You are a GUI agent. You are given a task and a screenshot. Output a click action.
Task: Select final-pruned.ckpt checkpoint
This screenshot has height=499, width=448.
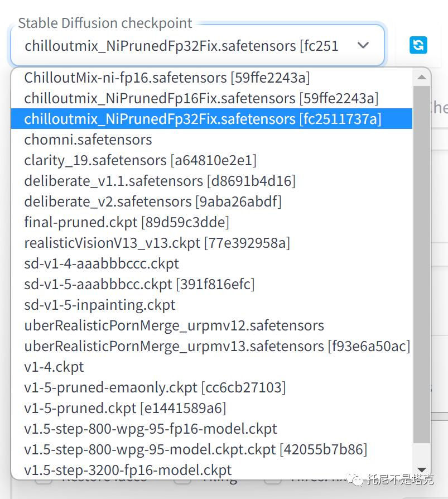(x=211, y=222)
